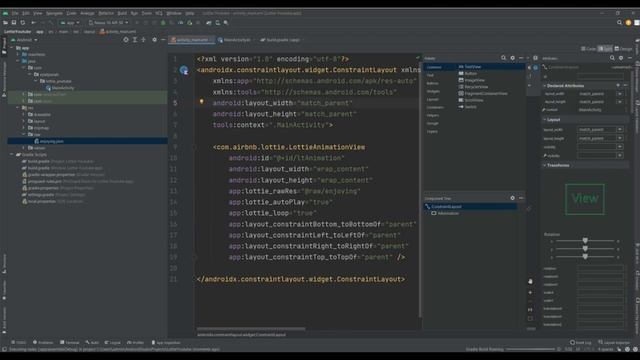Select RecyclerView in the Palette
The width and height of the screenshot is (640, 360).
[473, 87]
